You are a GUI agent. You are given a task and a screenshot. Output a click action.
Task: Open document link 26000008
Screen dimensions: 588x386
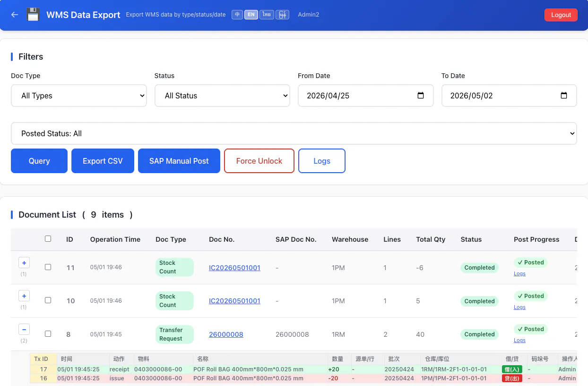coord(226,334)
